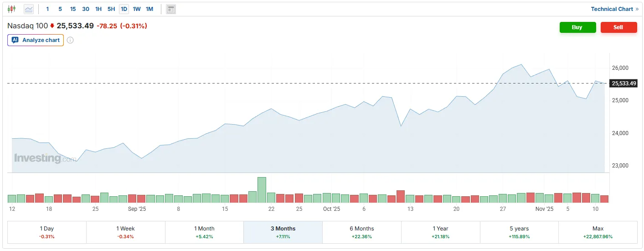The width and height of the screenshot is (644, 251).
Task: Switch to the area chart icon
Action: (x=29, y=9)
